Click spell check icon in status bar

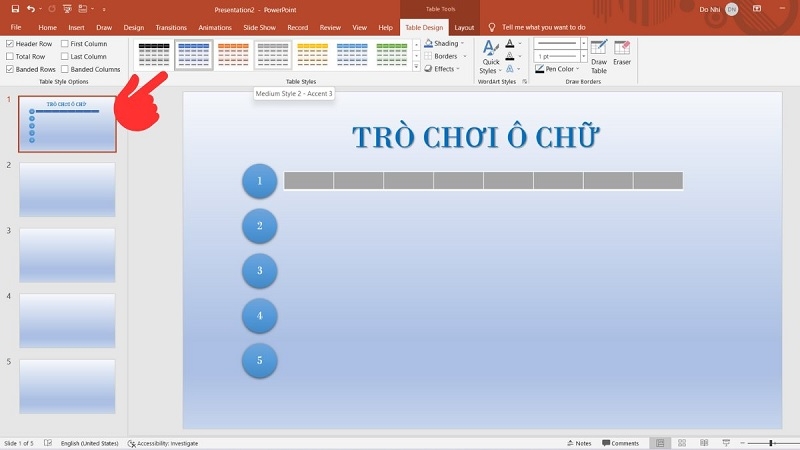[x=48, y=443]
